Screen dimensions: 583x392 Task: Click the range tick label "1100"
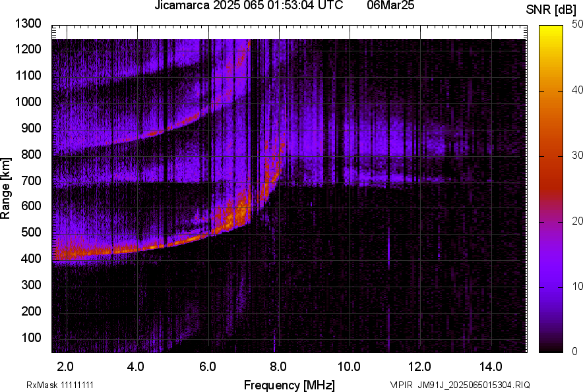(x=28, y=75)
